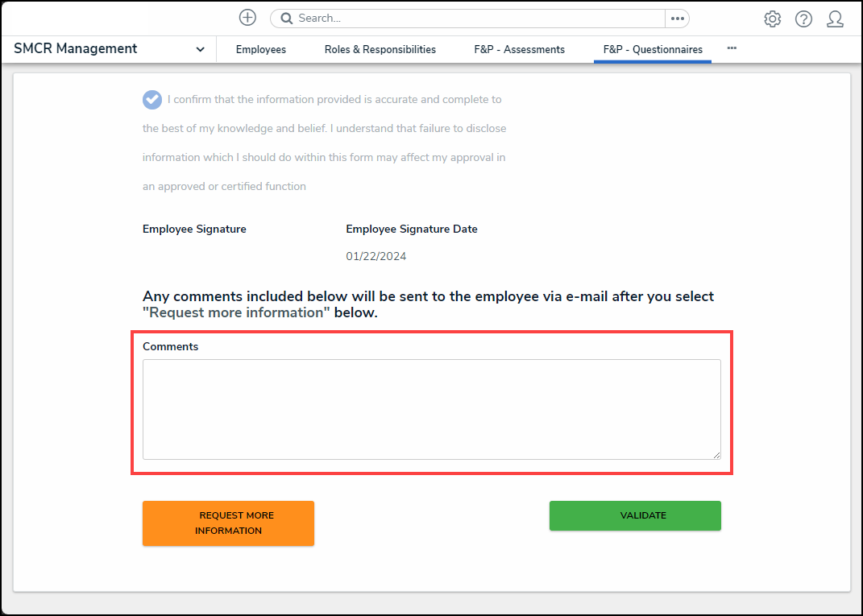Go to the F&P - Assessments tab
Image resolution: width=863 pixels, height=616 pixels.
(519, 50)
